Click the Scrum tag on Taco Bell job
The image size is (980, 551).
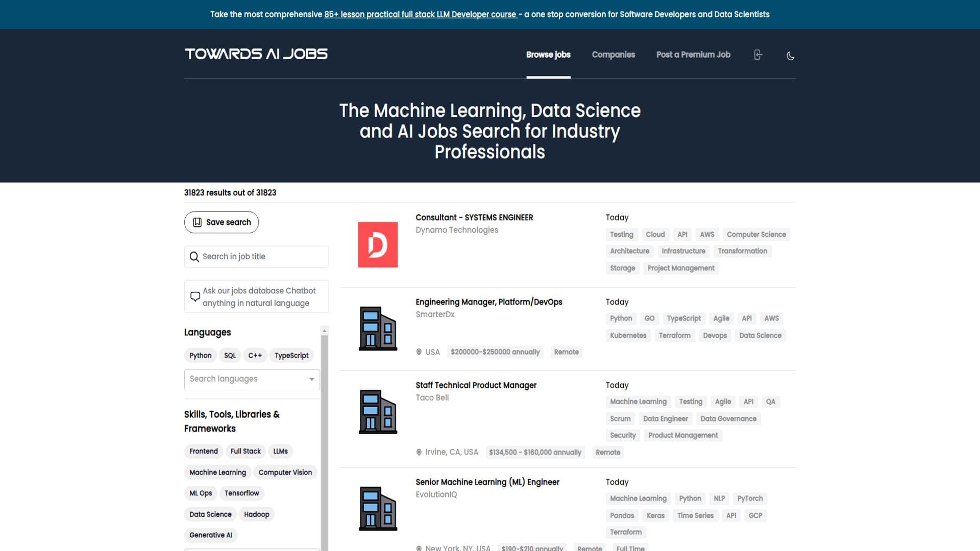click(x=620, y=419)
